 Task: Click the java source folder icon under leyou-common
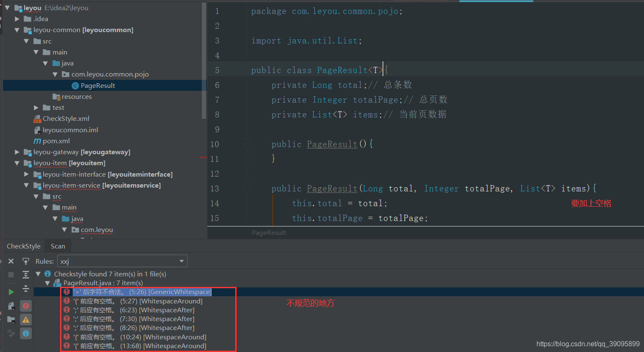[x=56, y=63]
